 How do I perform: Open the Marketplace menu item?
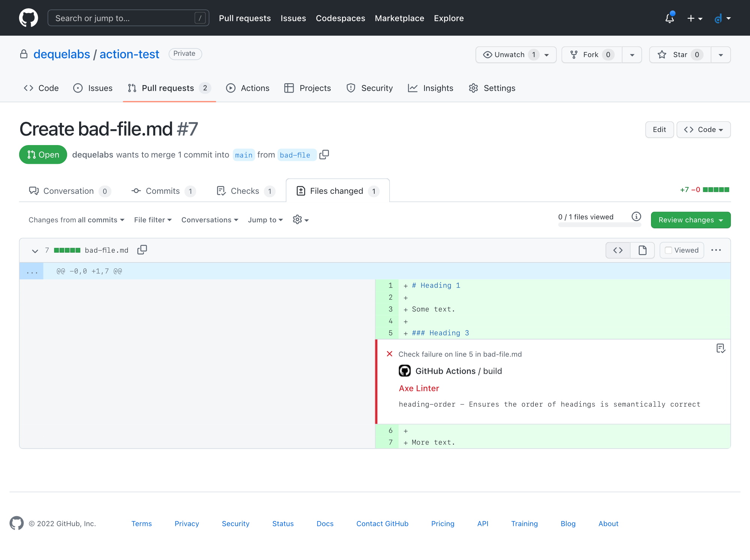click(399, 18)
